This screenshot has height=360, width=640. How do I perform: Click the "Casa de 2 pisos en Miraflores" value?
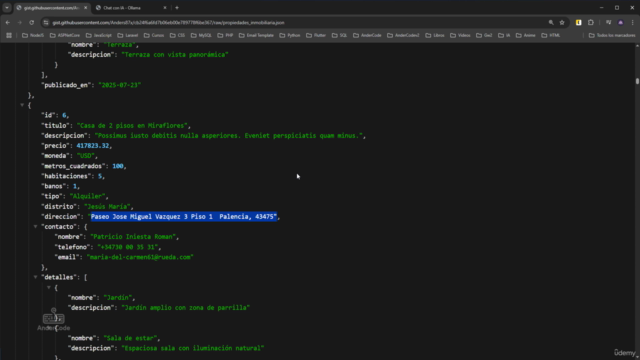[132, 126]
